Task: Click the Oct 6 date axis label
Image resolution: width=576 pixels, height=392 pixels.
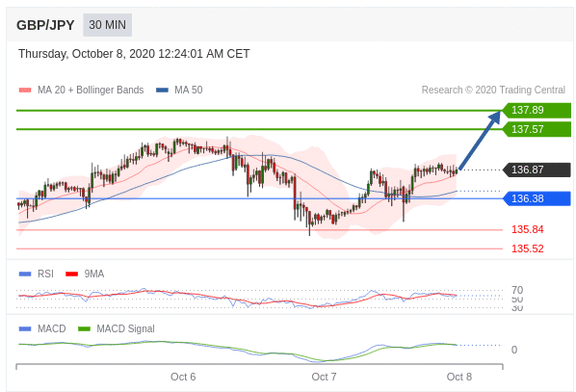Action: pos(183,377)
